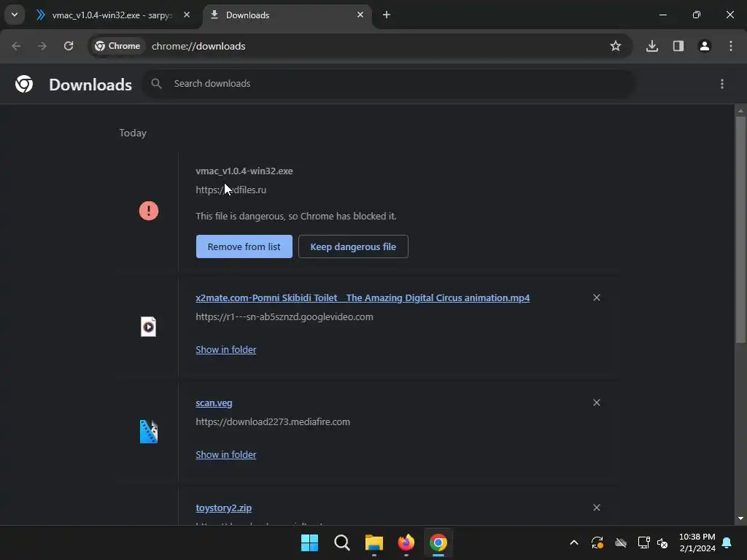Viewport: 747px width, 560px height.
Task: Open the notification bell
Action: 727,542
